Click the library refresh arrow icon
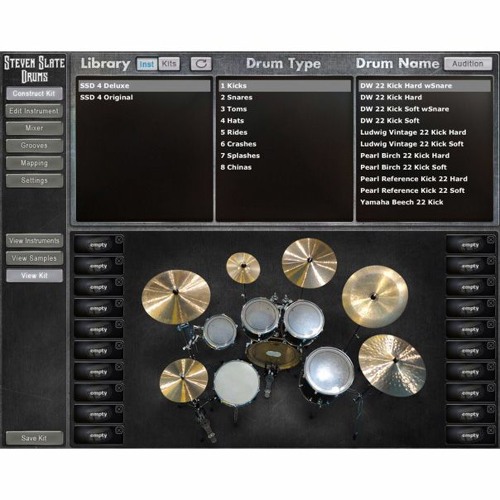The image size is (500, 500). 201,64
